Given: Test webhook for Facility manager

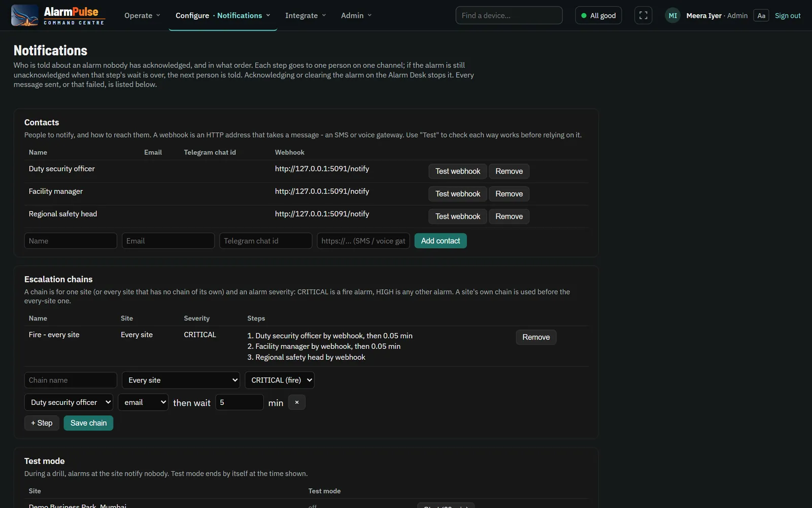Looking at the screenshot, I should (458, 194).
